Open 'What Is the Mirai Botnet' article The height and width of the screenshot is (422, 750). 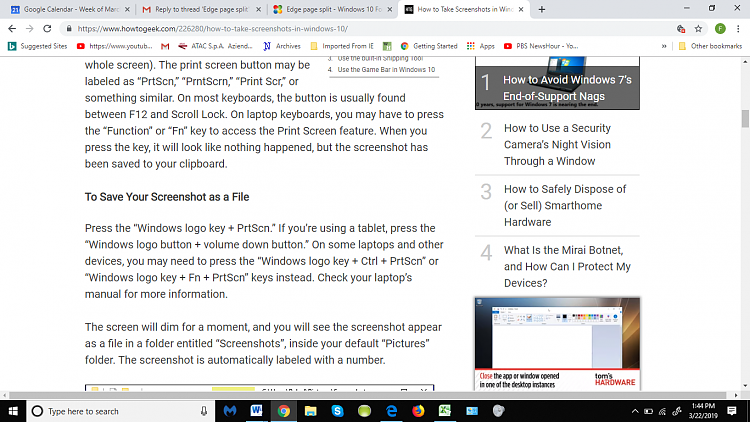click(567, 267)
